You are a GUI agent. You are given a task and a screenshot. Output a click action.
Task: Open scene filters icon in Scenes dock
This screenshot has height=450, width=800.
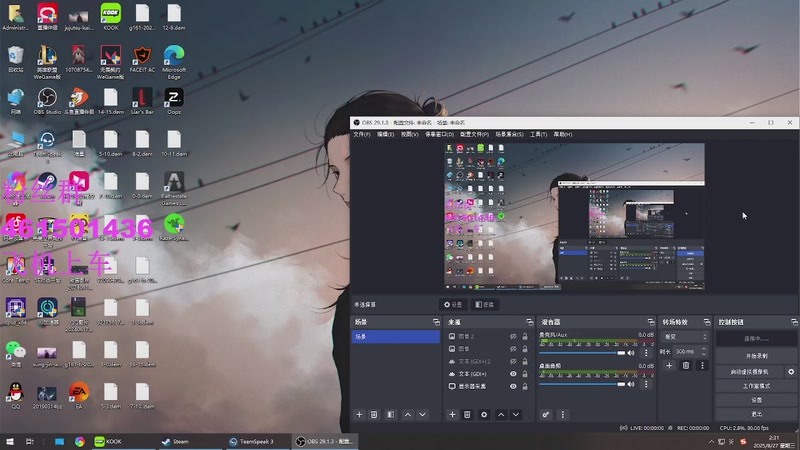pos(391,415)
